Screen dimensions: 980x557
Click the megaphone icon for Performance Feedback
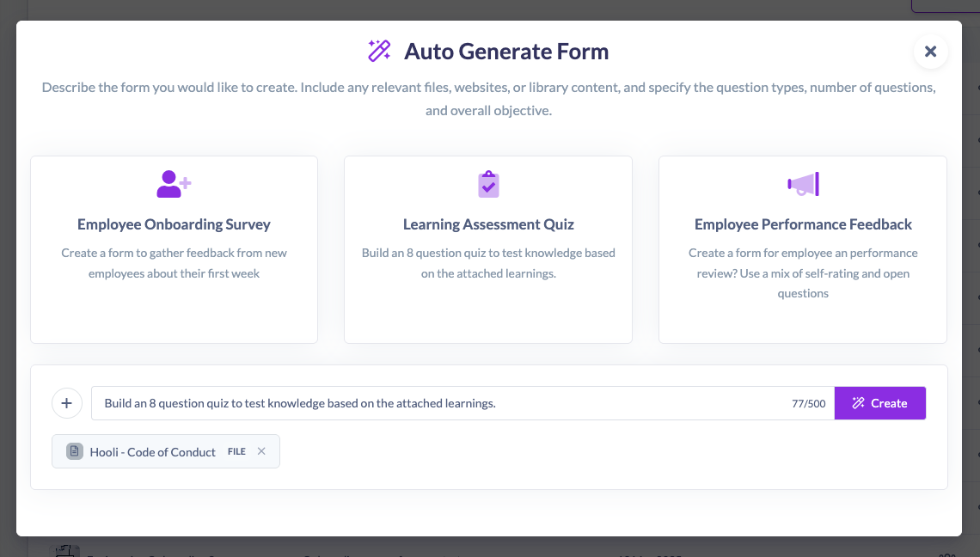803,184
